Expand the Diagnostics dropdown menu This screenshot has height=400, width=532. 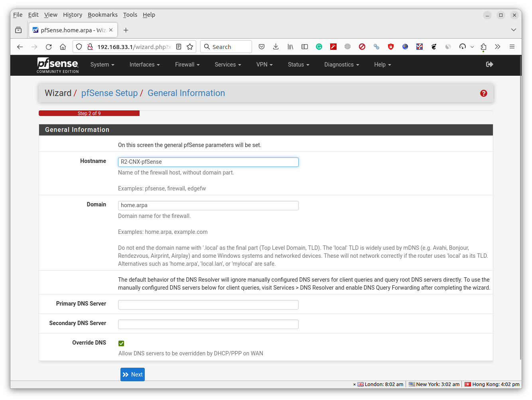pyautogui.click(x=342, y=65)
